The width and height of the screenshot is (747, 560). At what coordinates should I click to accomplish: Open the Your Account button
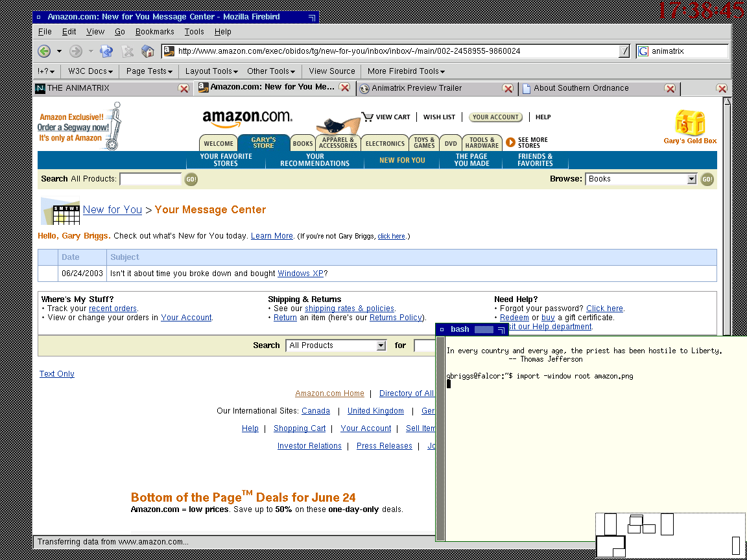point(495,117)
